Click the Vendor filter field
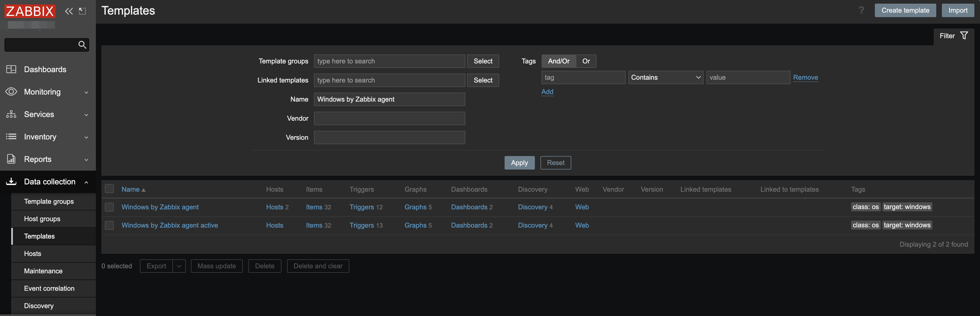The height and width of the screenshot is (316, 980). pos(389,118)
